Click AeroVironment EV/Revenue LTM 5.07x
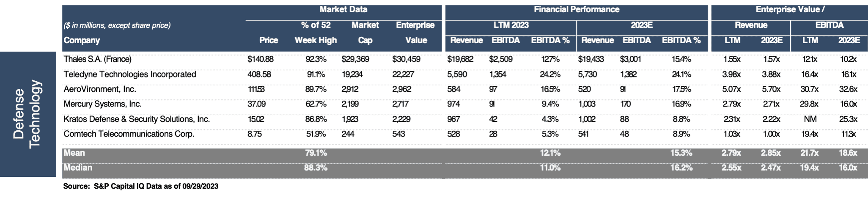 click(x=732, y=89)
